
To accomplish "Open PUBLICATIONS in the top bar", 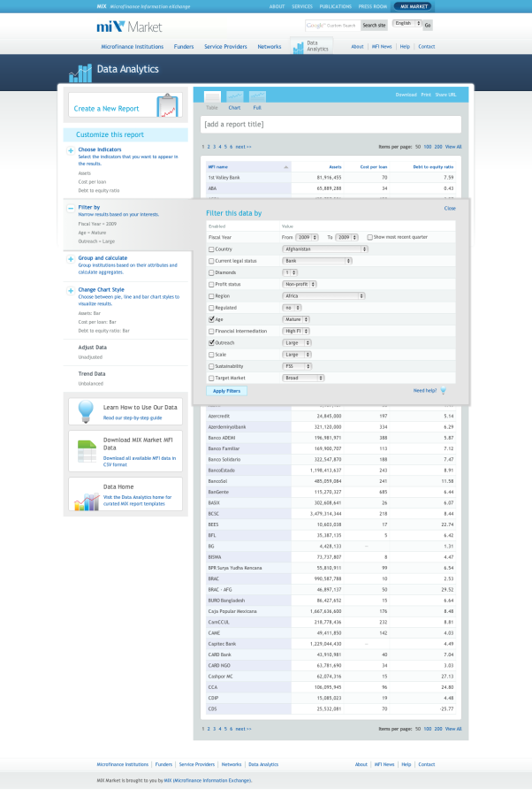I will [x=335, y=6].
